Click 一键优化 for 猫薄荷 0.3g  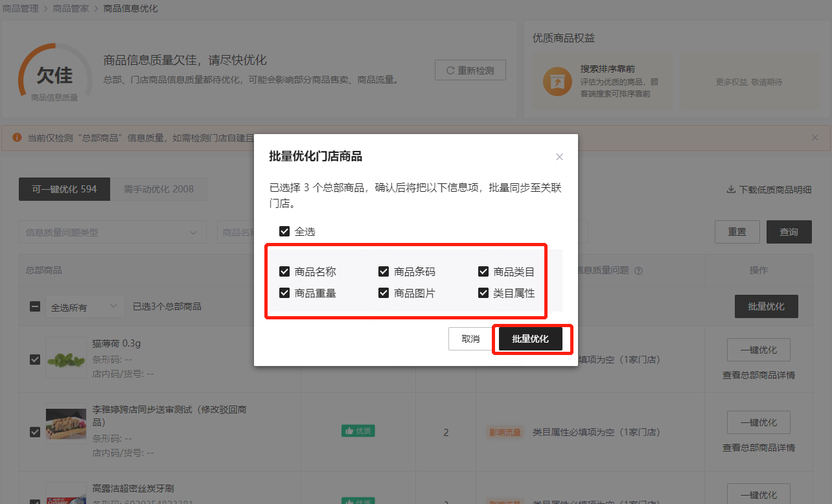point(759,350)
